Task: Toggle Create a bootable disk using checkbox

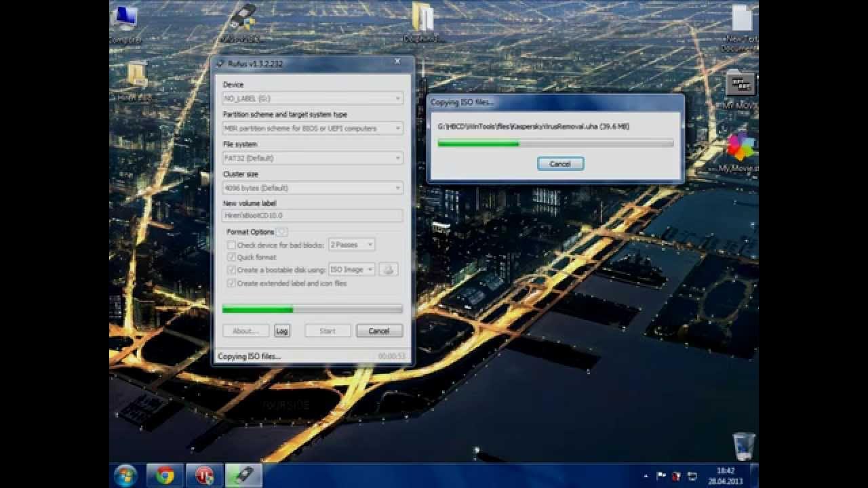Action: (231, 270)
